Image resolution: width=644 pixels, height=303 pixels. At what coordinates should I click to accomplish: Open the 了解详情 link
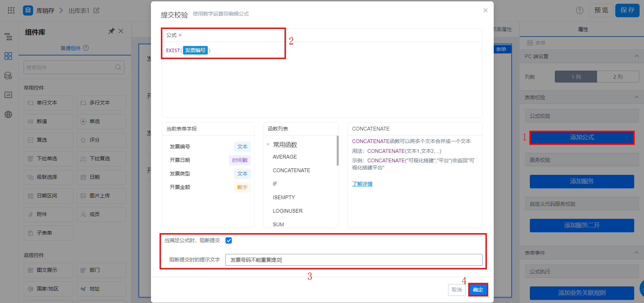coord(362,184)
